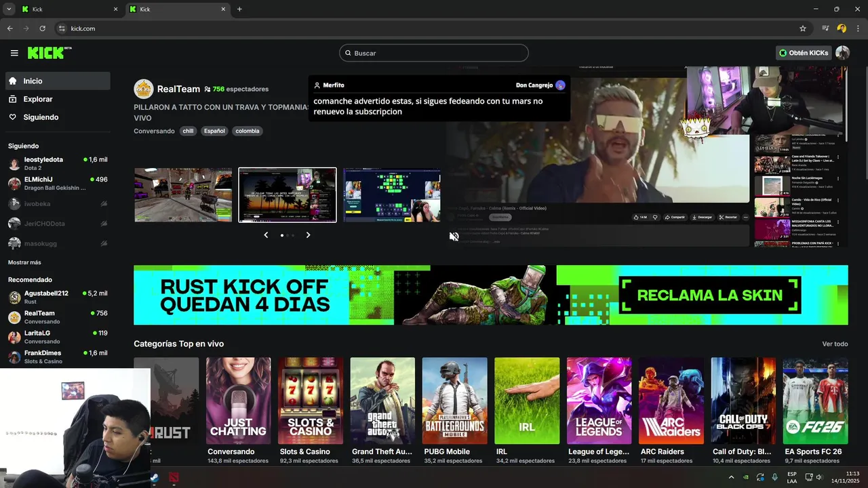Open the EA Sports FC 26 card

[x=815, y=401]
